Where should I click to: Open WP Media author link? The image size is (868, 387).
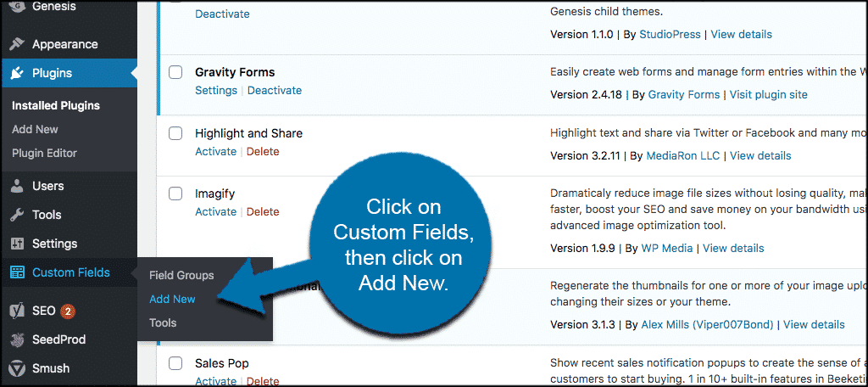[x=667, y=249]
